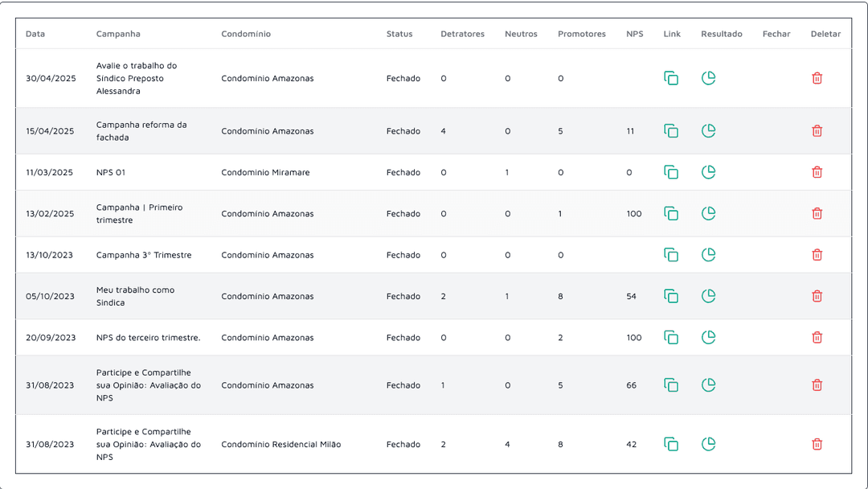Open result chart for Campanha reforma da fachada

[x=709, y=131]
